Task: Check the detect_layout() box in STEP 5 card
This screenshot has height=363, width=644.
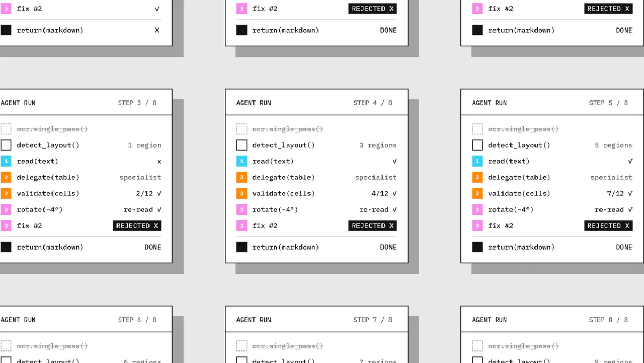Action: (477, 145)
